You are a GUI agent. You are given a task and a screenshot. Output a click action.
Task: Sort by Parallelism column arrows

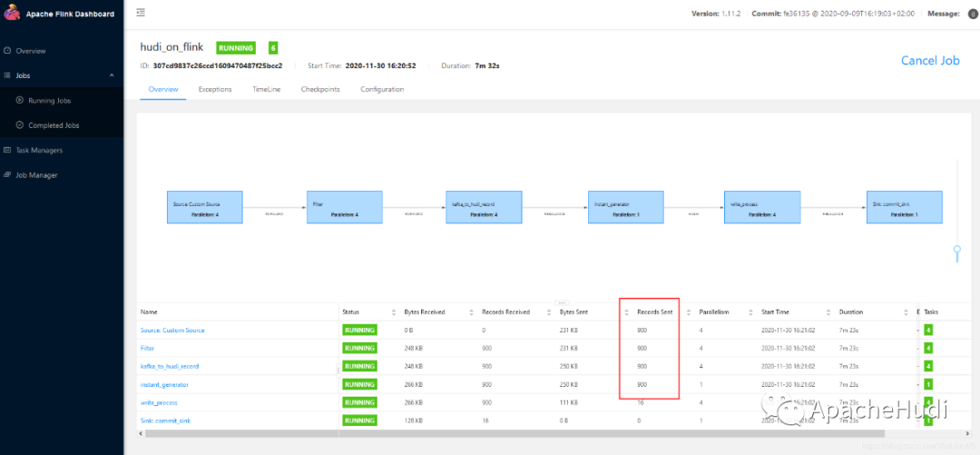pyautogui.click(x=749, y=312)
